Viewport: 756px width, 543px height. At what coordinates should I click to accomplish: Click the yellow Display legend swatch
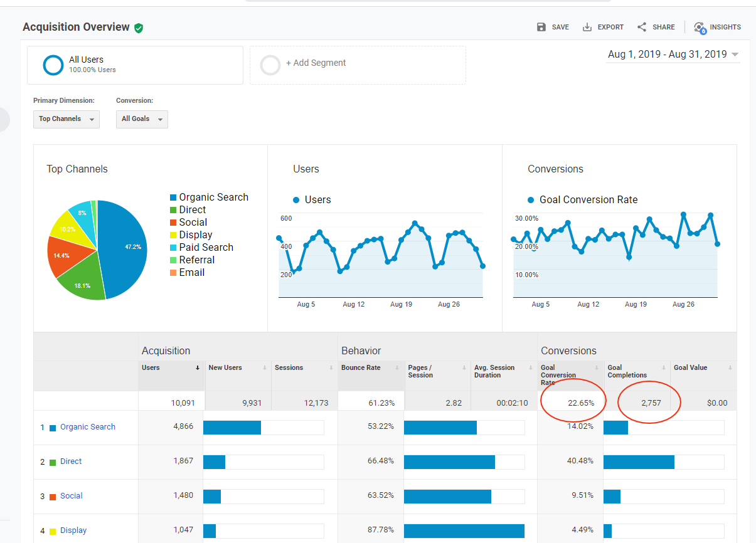[173, 235]
